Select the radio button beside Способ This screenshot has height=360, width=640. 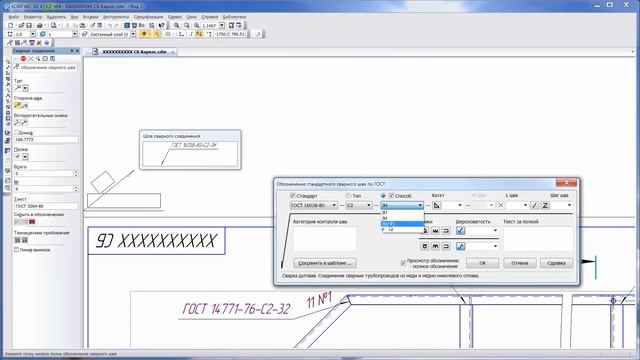pyautogui.click(x=383, y=196)
